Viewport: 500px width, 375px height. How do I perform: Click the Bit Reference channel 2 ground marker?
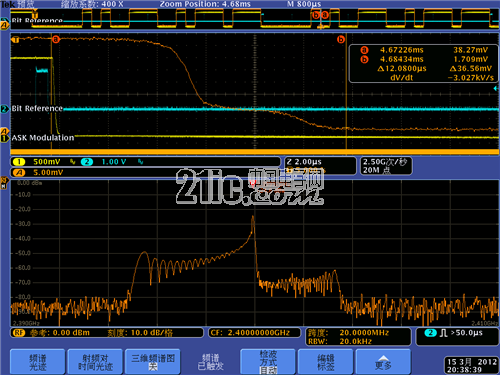[x=5, y=109]
